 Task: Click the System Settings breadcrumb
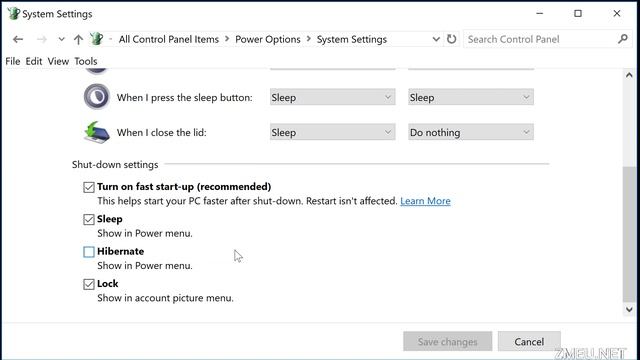(352, 39)
